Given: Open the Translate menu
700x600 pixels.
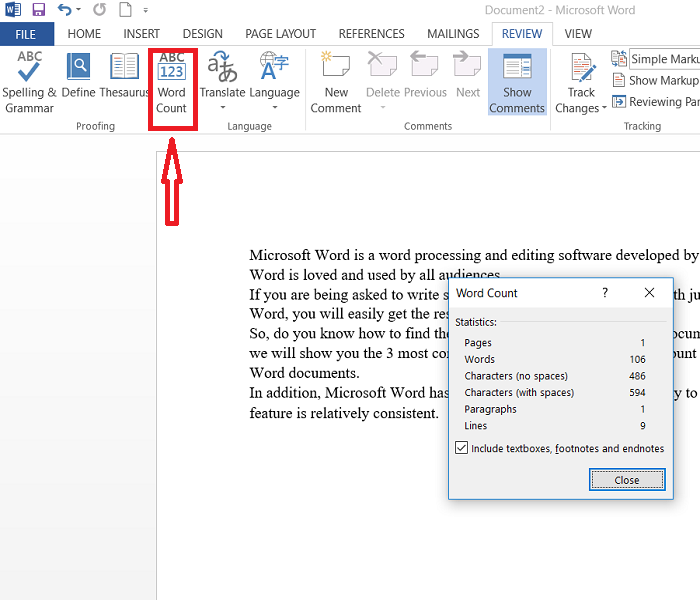Looking at the screenshot, I should click(222, 80).
